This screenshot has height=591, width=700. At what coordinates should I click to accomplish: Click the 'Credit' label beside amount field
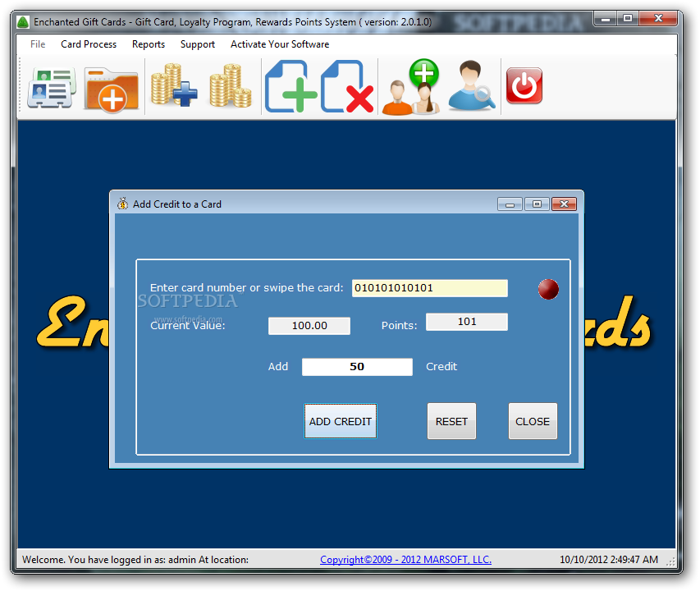442,366
